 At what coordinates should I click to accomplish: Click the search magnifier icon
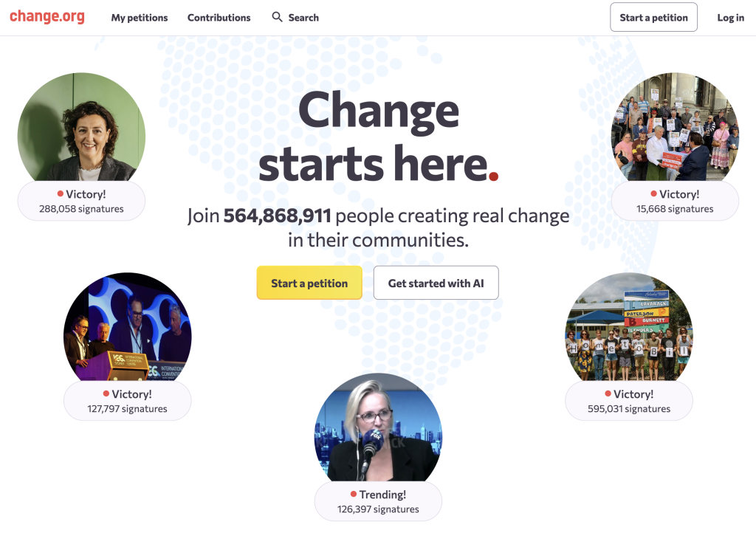pos(277,17)
